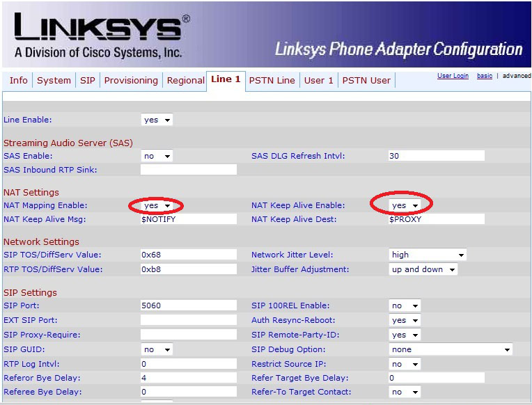The width and height of the screenshot is (532, 405).
Task: Click the User Login link
Action: click(x=453, y=76)
